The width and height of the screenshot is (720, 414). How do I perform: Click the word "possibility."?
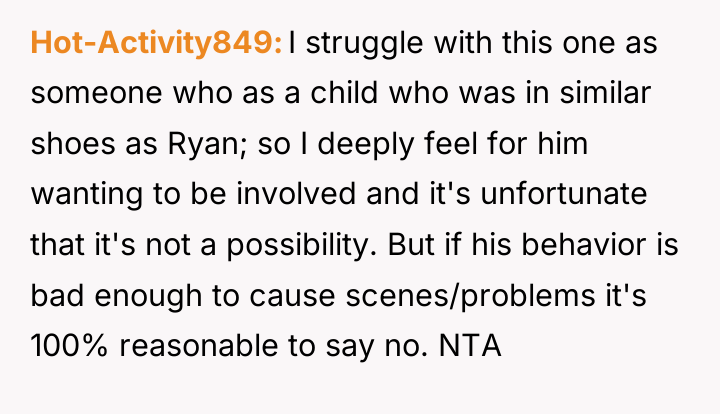pyautogui.click(x=302, y=245)
